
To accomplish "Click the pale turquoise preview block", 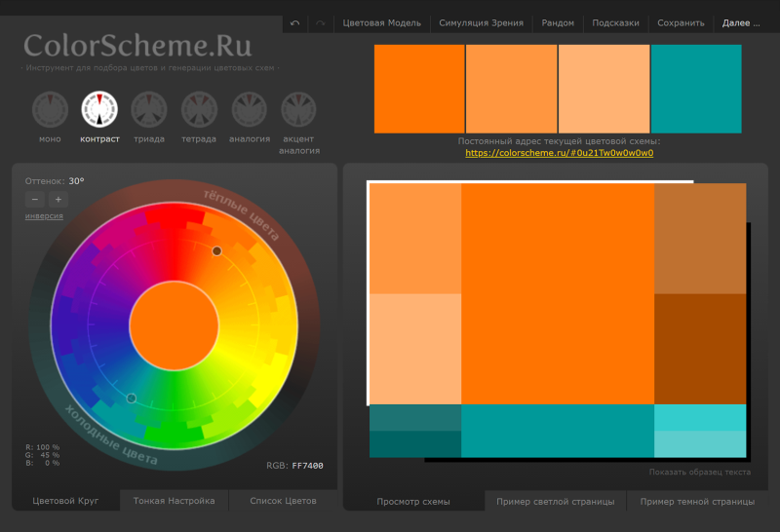I will point(700,444).
